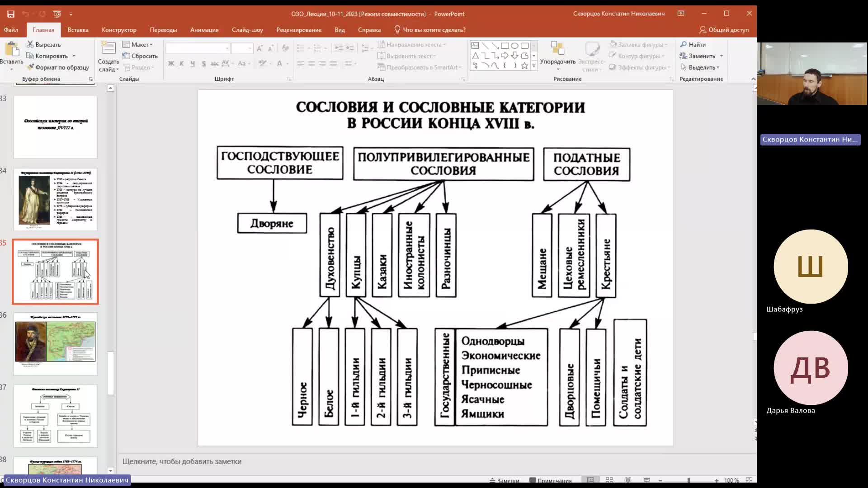Screen dimensions: 868x488
Task: Select Normal view button in status bar
Action: tap(590, 480)
